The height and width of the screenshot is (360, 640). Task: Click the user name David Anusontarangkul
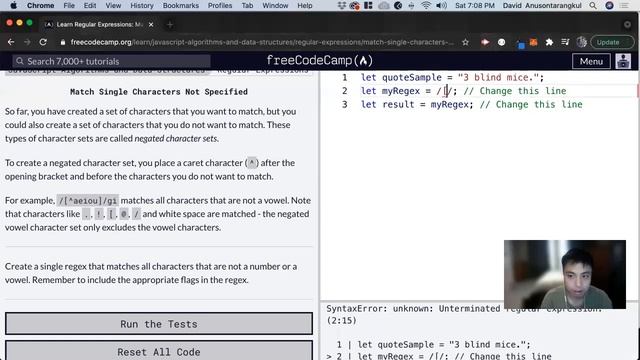click(x=542, y=5)
